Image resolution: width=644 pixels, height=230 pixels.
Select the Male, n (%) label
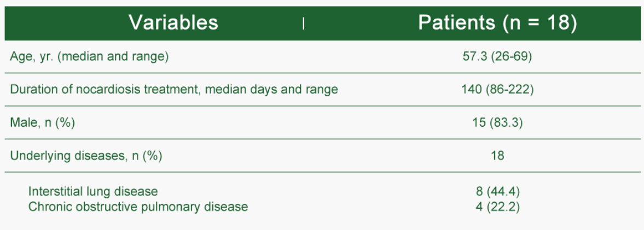(x=42, y=122)
